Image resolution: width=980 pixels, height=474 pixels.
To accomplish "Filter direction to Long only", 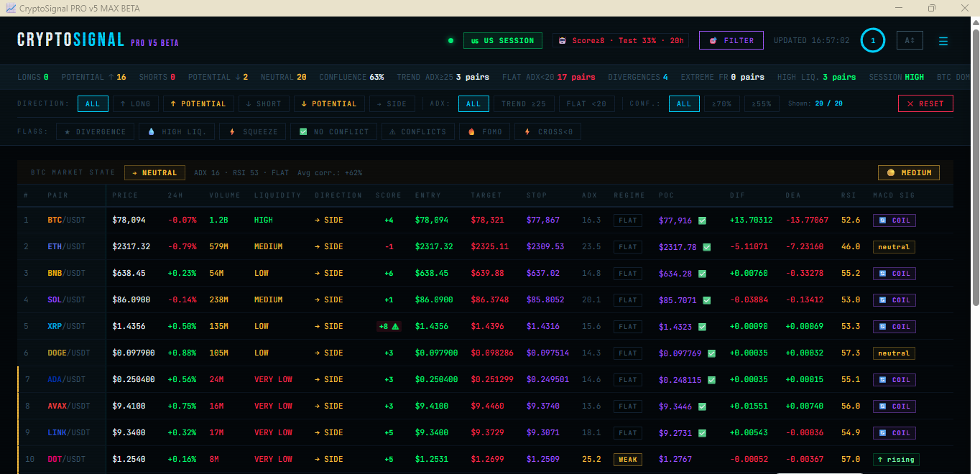I will 136,103.
